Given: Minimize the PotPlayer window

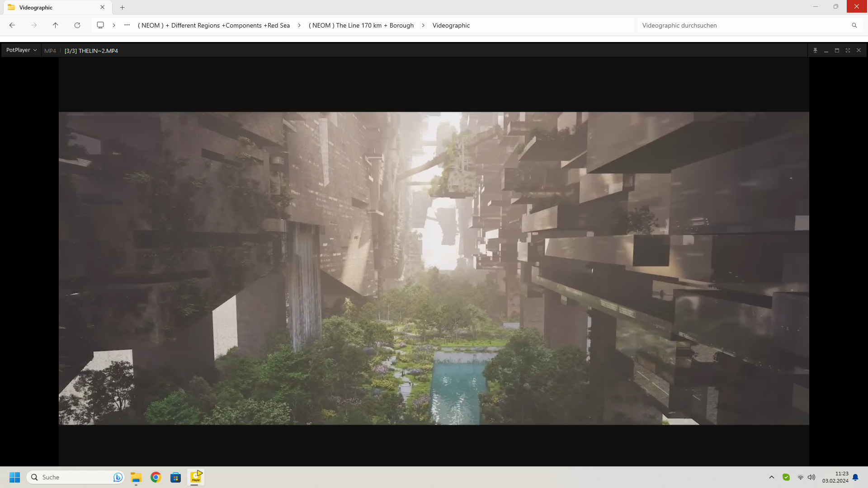Looking at the screenshot, I should coord(826,51).
